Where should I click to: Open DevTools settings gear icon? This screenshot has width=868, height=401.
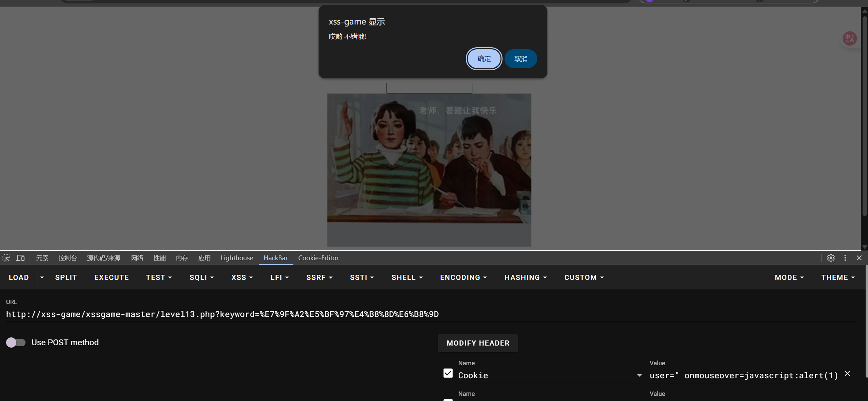coord(831,258)
